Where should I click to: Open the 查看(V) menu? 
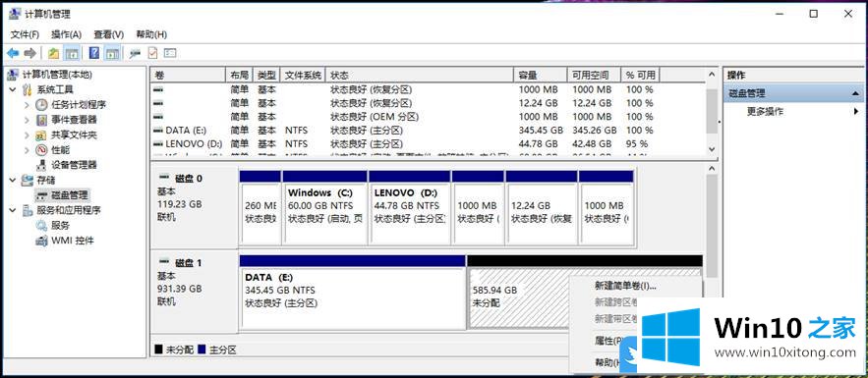[x=108, y=34]
